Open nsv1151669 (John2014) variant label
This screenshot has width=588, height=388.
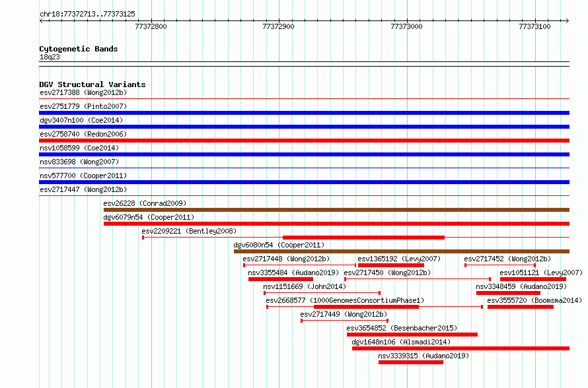[305, 286]
